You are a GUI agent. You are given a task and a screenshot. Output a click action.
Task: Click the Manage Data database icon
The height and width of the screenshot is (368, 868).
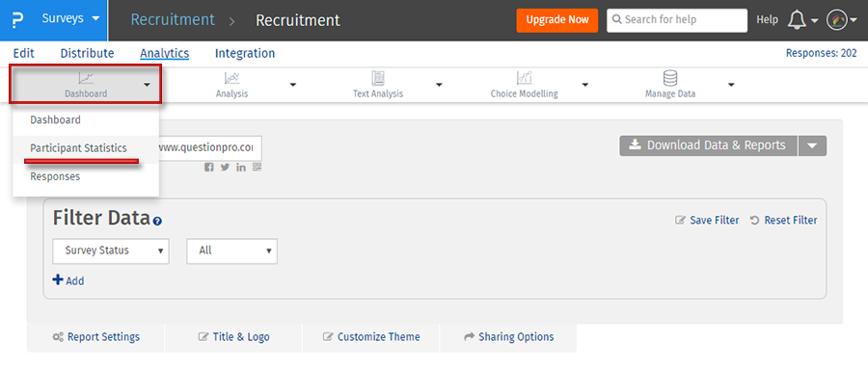[670, 78]
